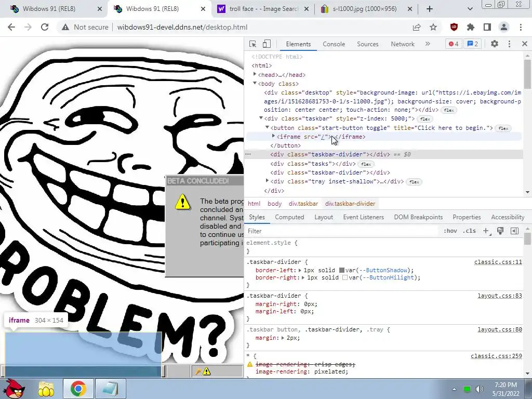Viewport: 532px width, 399px height.
Task: Click the ButtonHilight color swatch
Action: 345,277
